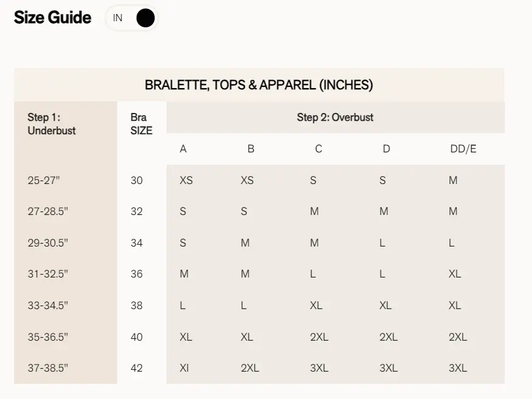Click the M cell in the size 30 row

453,180
